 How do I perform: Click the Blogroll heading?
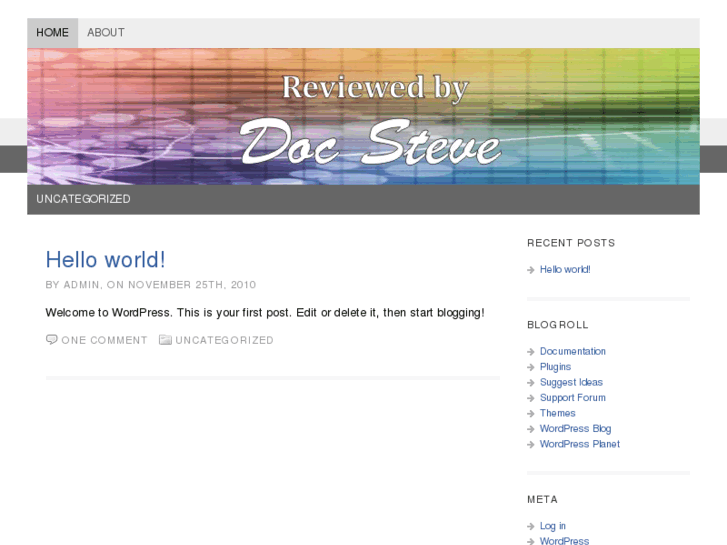coord(557,325)
